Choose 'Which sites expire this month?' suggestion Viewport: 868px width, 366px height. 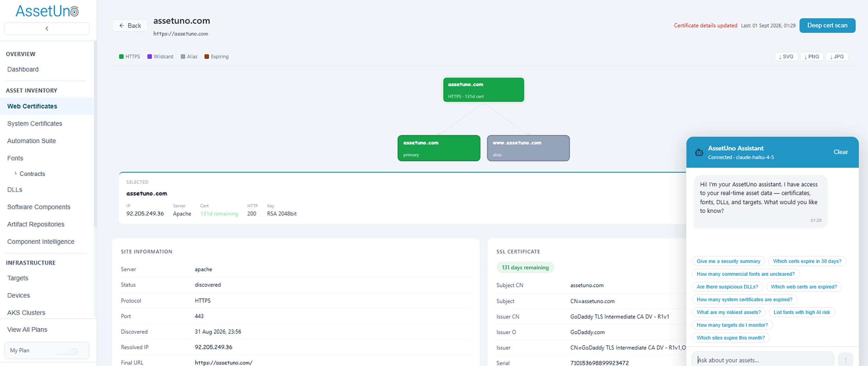pos(731,338)
